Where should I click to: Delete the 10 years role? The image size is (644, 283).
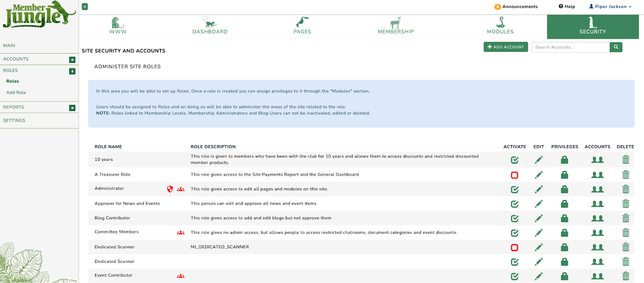[625, 160]
